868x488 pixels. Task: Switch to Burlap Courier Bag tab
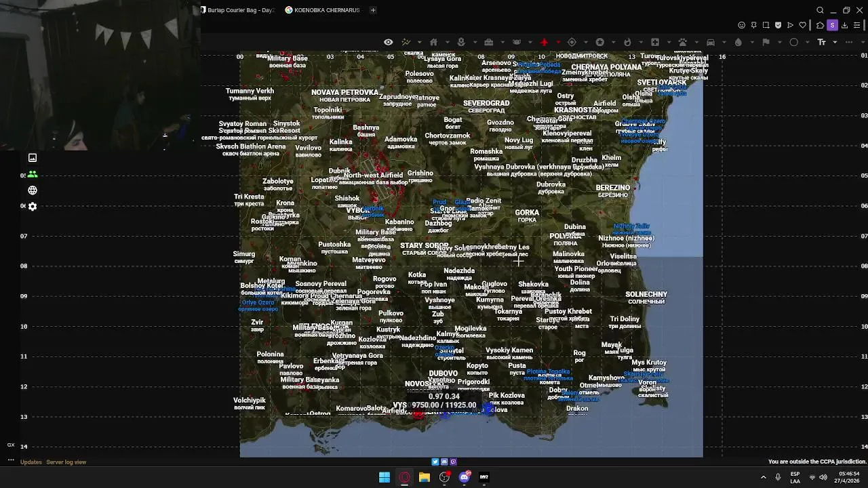[237, 10]
